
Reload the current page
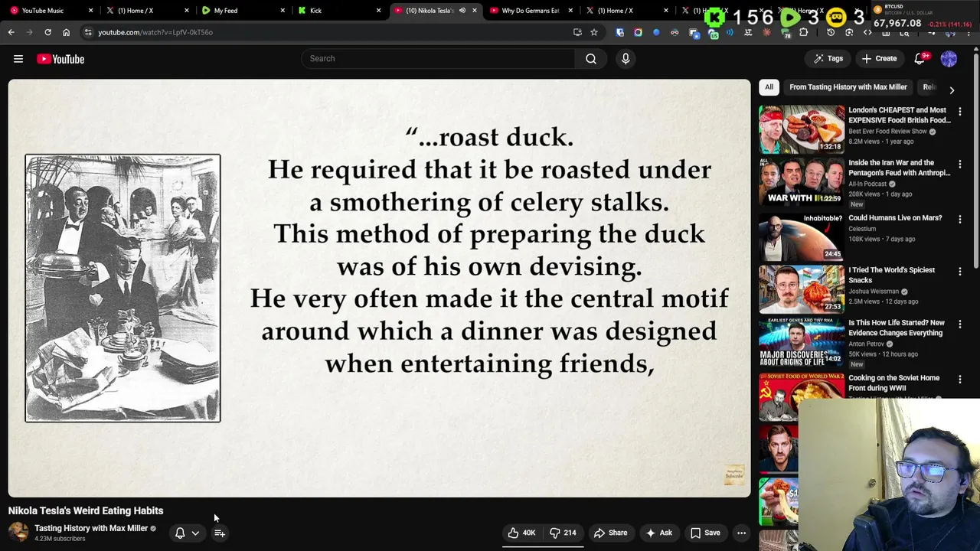tap(47, 32)
